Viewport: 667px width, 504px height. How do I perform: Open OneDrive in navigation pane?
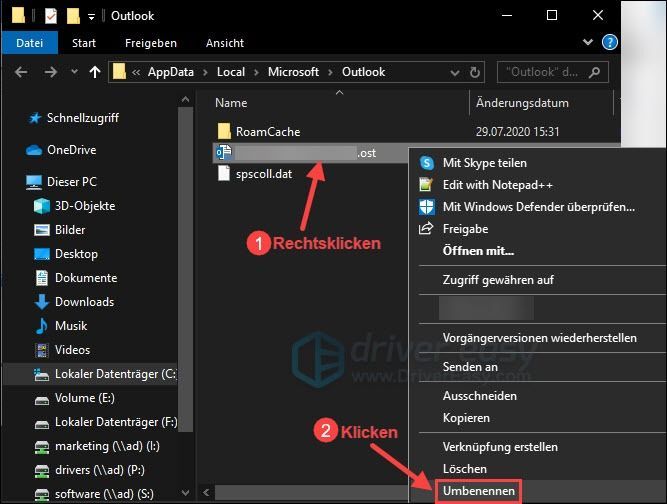pyautogui.click(x=71, y=150)
